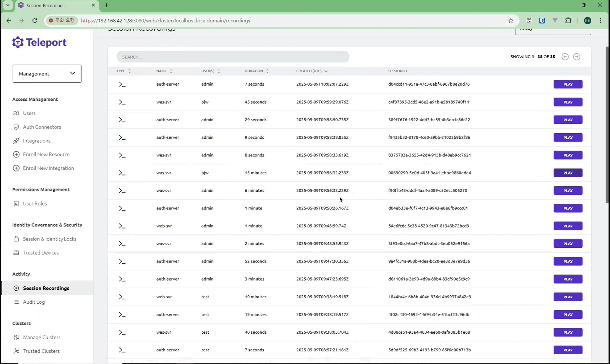Open User Roles menu item
The height and width of the screenshot is (364, 610).
pyautogui.click(x=35, y=204)
